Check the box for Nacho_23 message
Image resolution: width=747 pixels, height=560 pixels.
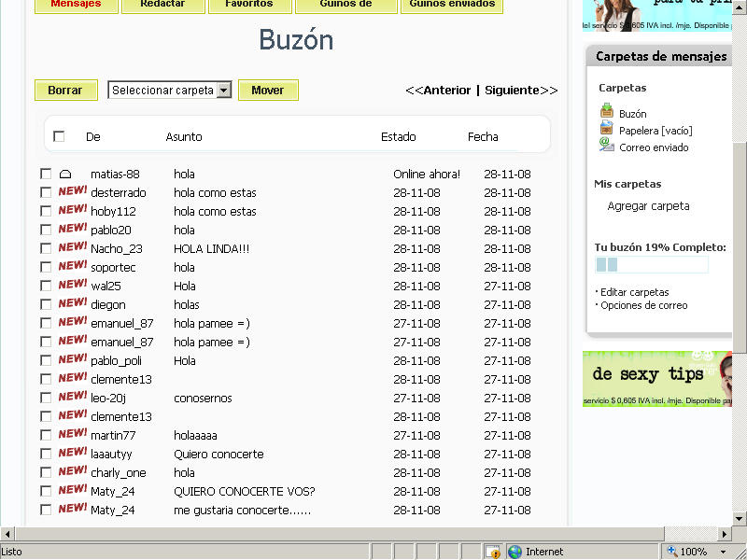[46, 248]
